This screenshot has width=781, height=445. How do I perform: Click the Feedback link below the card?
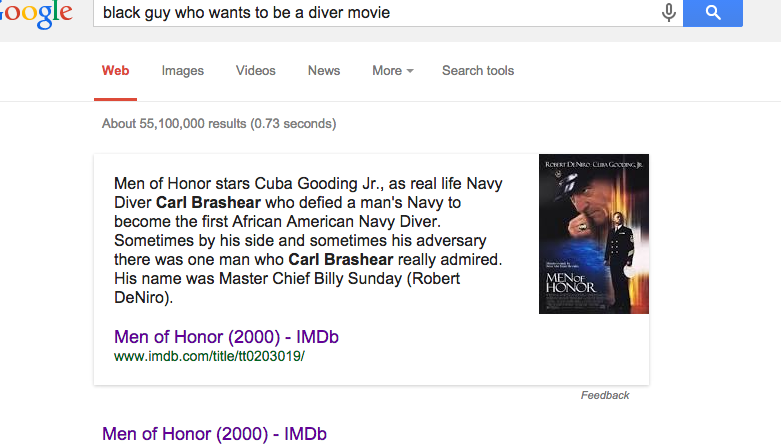click(x=605, y=396)
